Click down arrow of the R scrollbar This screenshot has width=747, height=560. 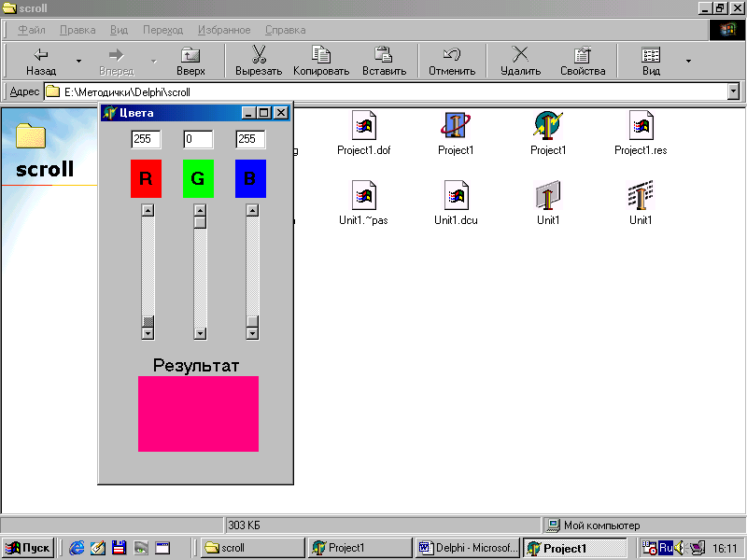click(x=148, y=333)
